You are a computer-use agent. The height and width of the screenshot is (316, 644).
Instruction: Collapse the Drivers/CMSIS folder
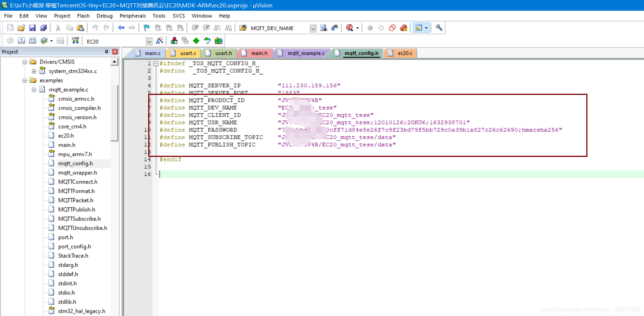(x=25, y=62)
